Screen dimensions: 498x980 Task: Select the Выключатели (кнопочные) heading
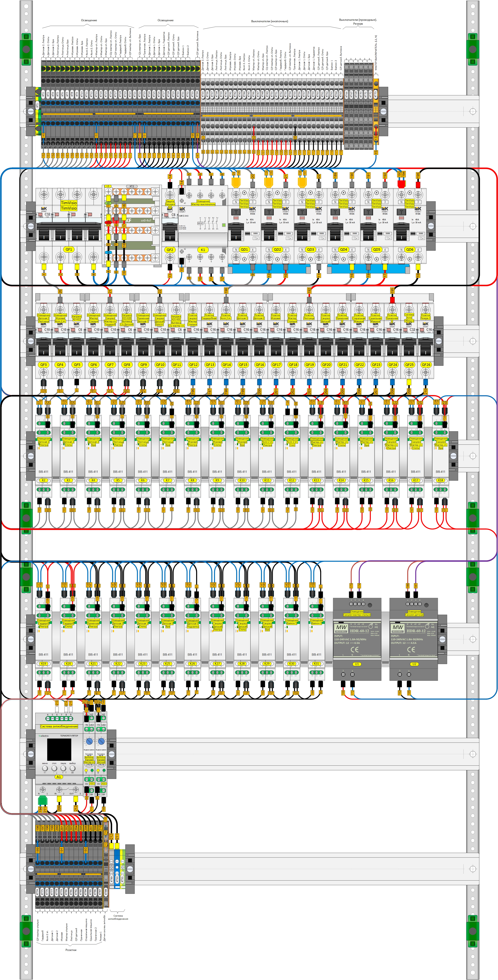pos(270,21)
